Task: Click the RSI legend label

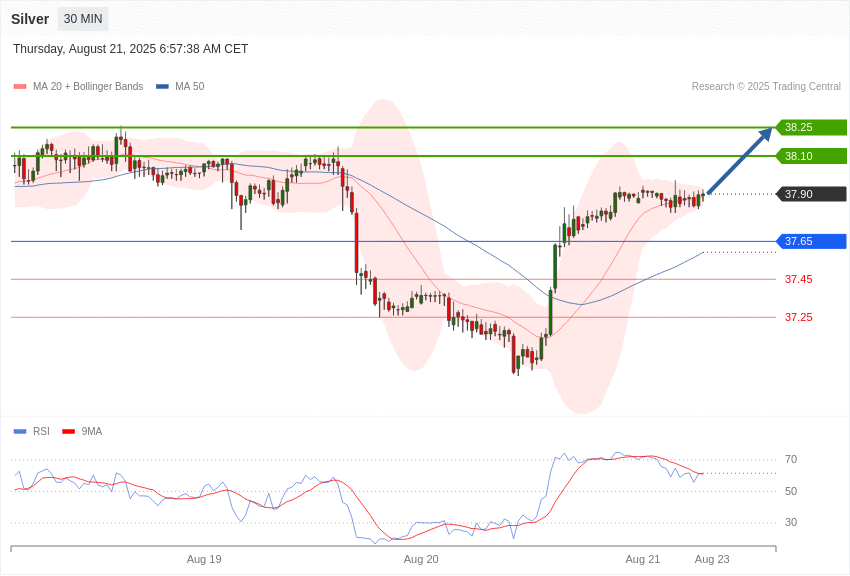Action: (41, 432)
